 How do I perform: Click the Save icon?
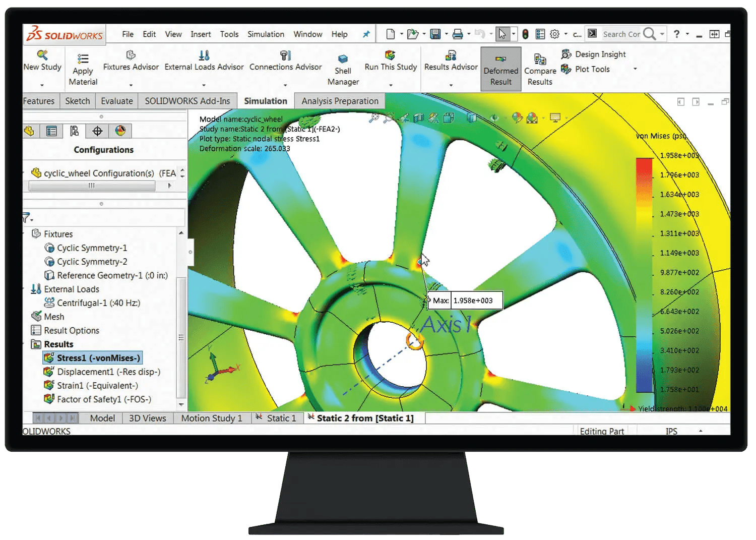pyautogui.click(x=435, y=34)
